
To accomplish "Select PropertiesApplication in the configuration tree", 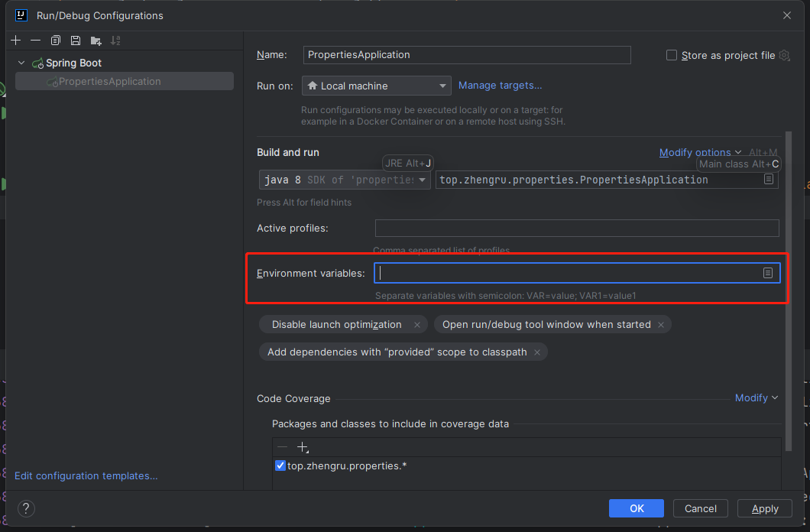I will pos(109,81).
